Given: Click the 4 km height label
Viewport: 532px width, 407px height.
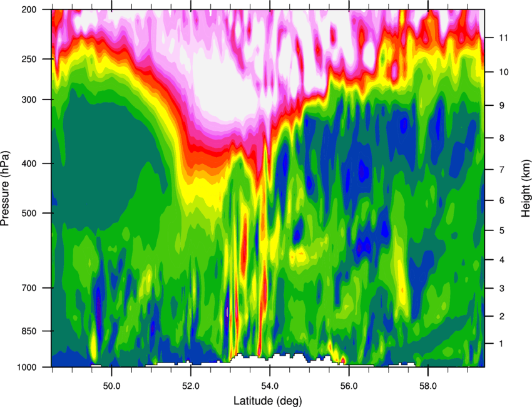Looking at the screenshot, I should (x=502, y=260).
